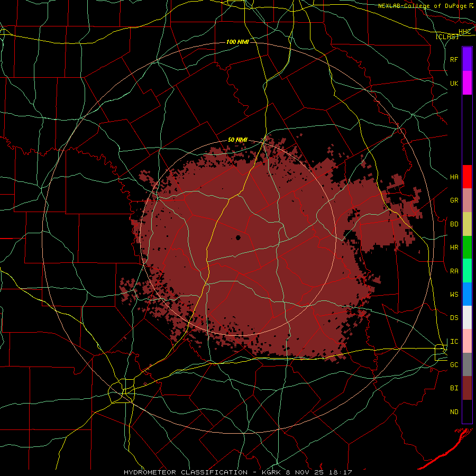Click the black radar site dot
Viewport: 476px width, 476px height.
[x=239, y=237]
